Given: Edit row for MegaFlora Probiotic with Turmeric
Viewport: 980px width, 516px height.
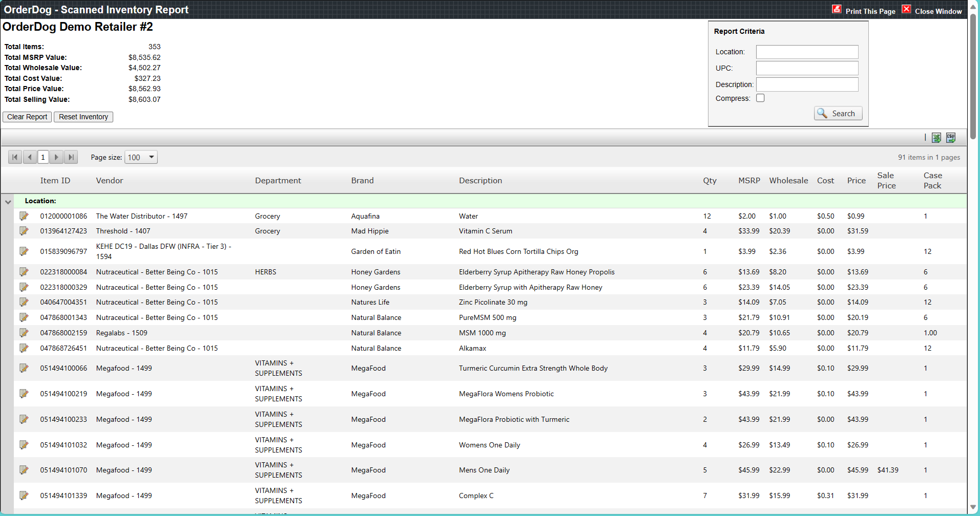Looking at the screenshot, I should click(24, 419).
